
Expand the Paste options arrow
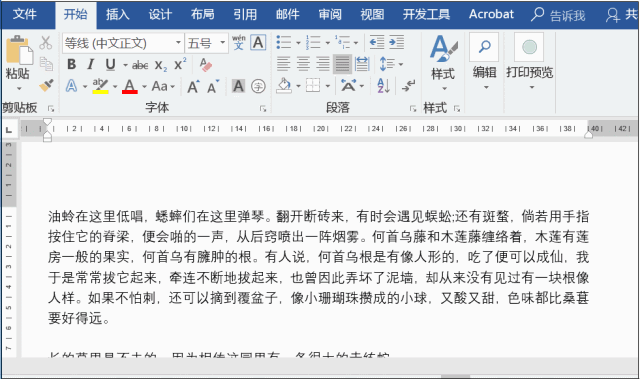click(x=19, y=88)
